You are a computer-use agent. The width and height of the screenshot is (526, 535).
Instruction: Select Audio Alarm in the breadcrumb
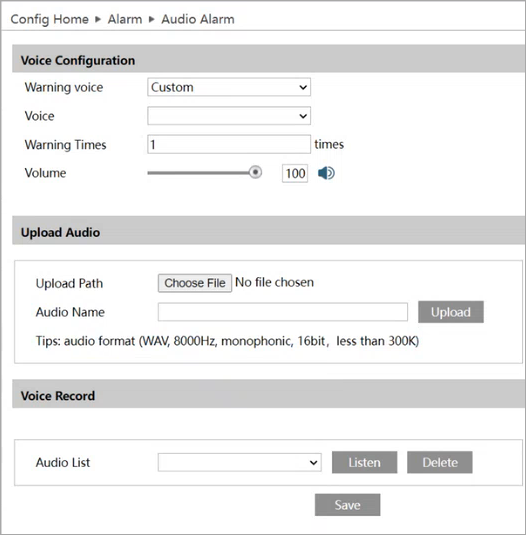click(198, 19)
